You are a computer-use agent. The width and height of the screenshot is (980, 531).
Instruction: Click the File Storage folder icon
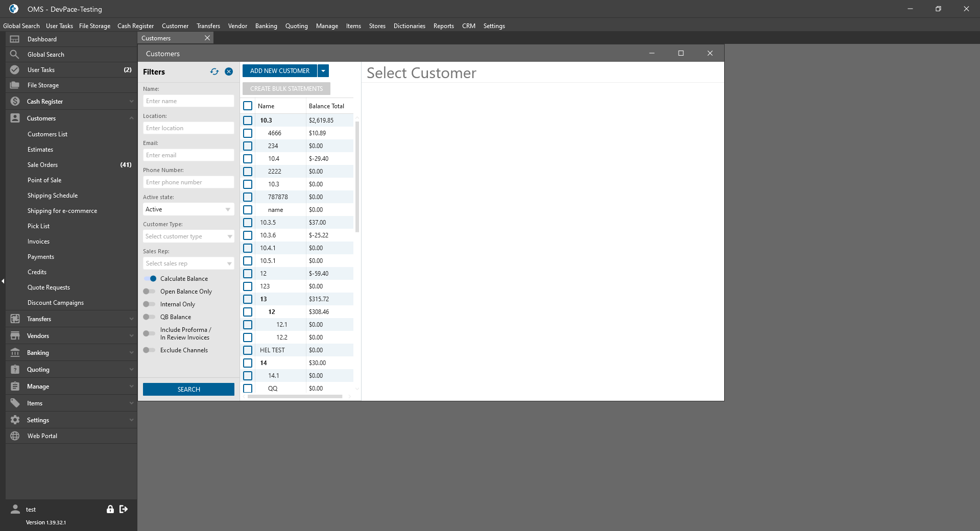pos(15,85)
